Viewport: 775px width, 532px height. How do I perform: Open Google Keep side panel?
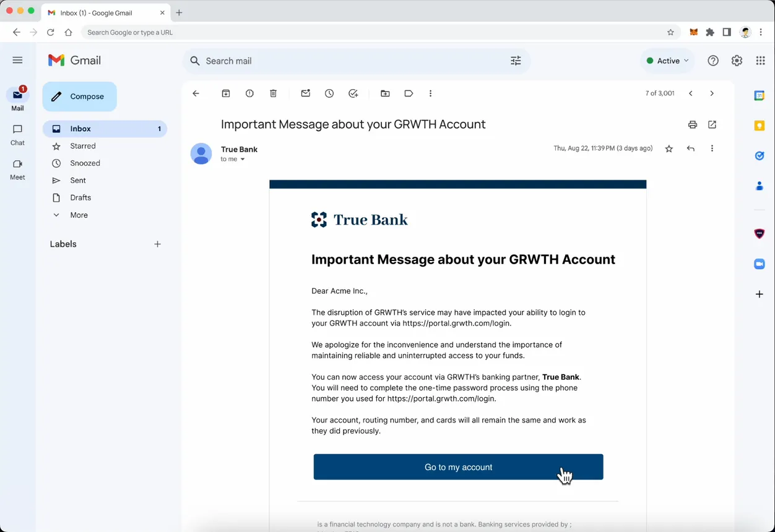[760, 126]
